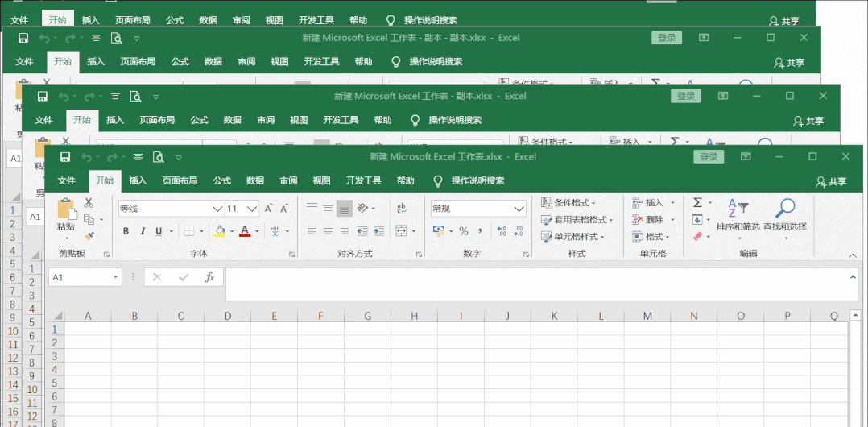Click the AutoSum sigma icon
Image resolution: width=868 pixels, height=427 pixels.
(698, 203)
